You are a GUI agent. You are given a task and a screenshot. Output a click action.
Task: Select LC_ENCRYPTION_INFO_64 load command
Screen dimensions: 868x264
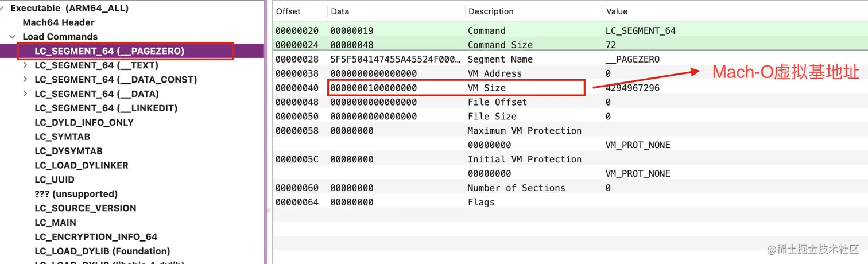96,237
